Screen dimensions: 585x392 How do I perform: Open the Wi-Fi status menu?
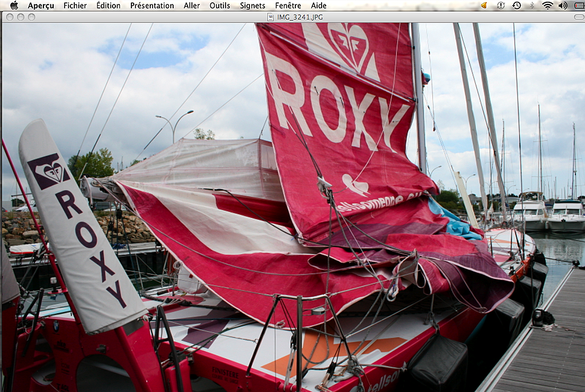click(x=547, y=5)
